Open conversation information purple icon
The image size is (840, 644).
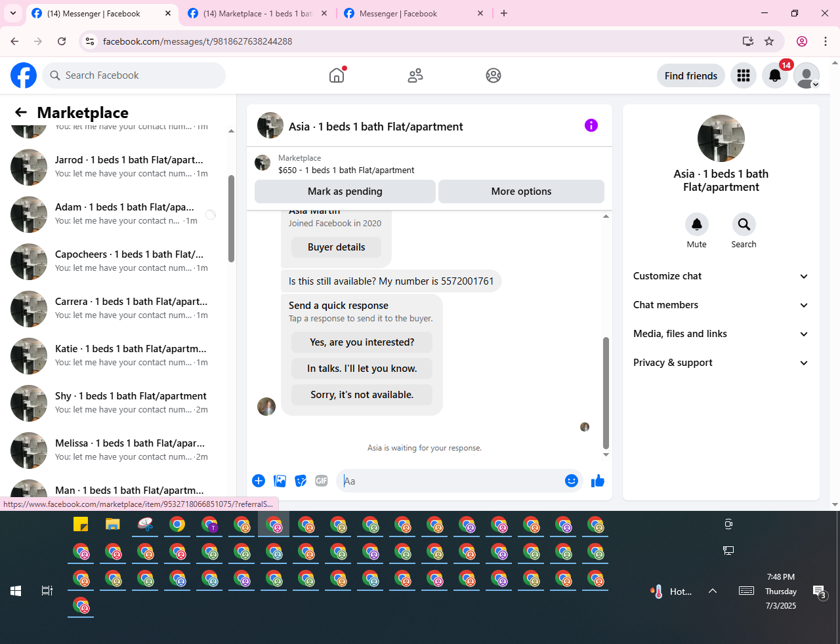coord(591,125)
